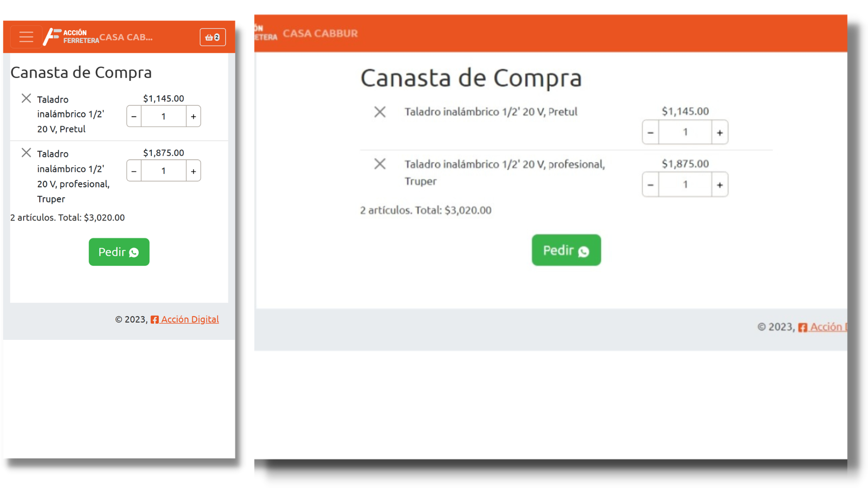The image size is (868, 488).
Task: Click the Acción Ferretera logo in mobile header
Action: pyautogui.click(x=71, y=37)
